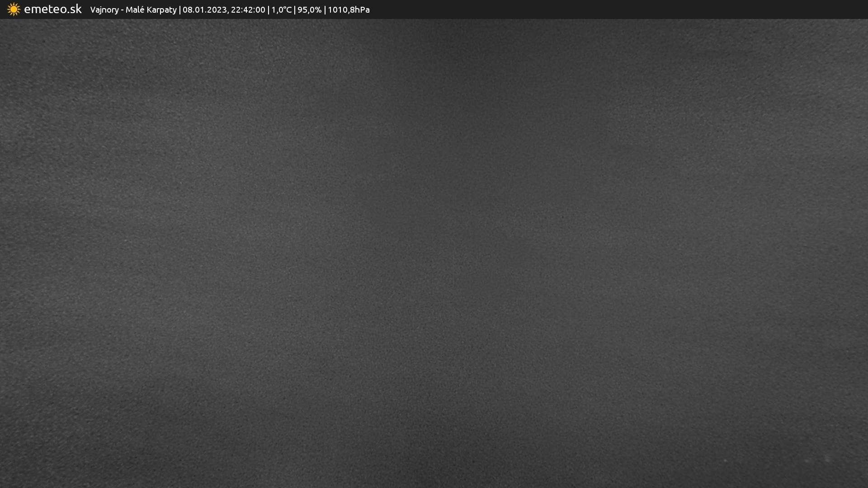The height and width of the screenshot is (488, 868).
Task: Click the lighter gray left side of the image
Action: [x=113, y=226]
